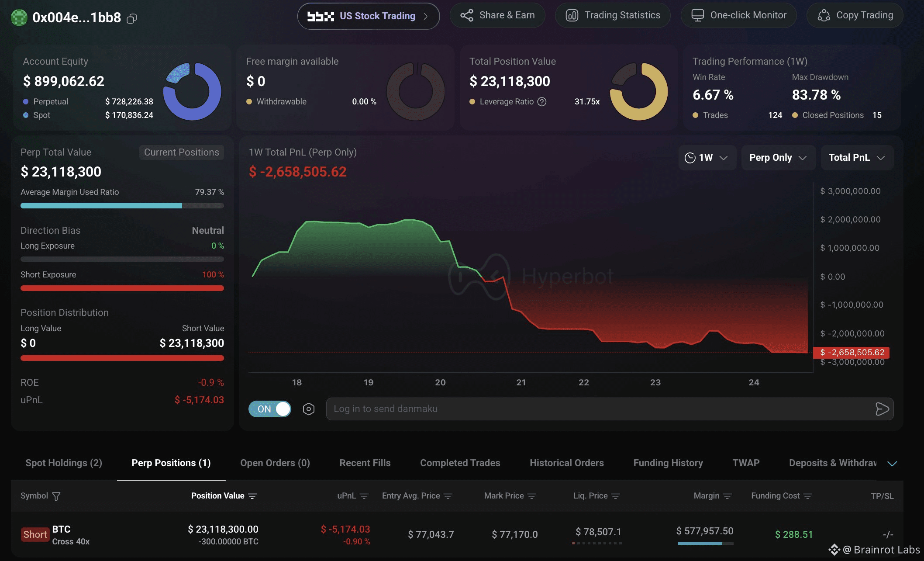924x561 pixels.
Task: Sort by Entry Avg. Price icon
Action: point(448,496)
